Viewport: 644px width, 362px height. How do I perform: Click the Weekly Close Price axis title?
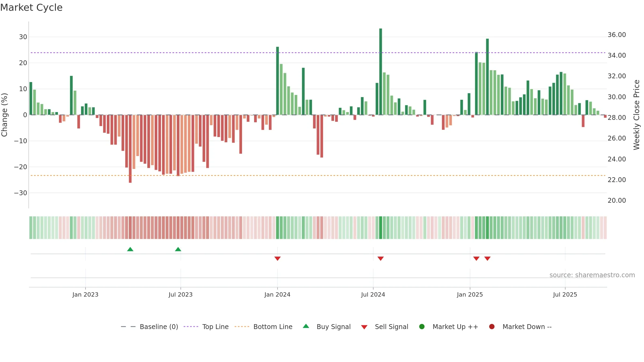click(x=636, y=115)
